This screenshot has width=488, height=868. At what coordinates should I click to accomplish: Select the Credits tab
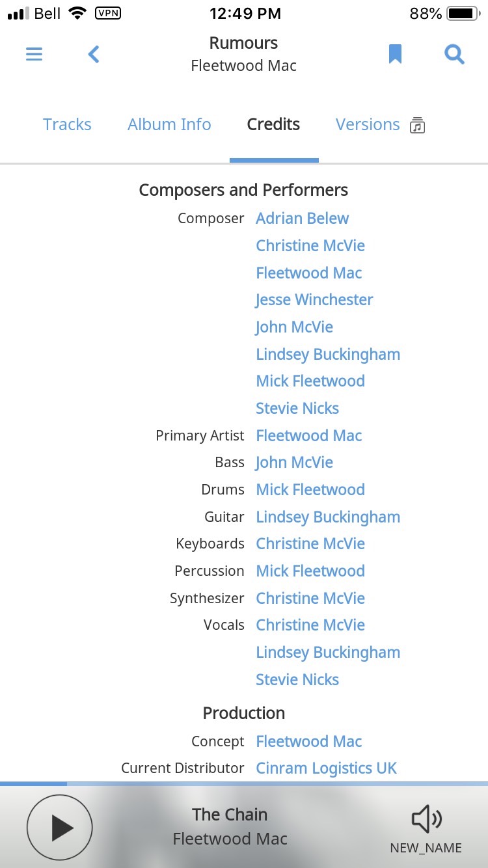click(273, 124)
